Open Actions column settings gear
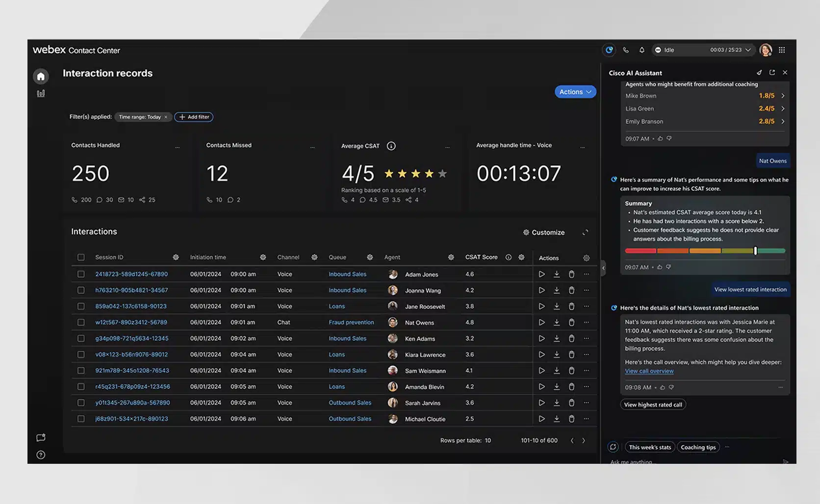 click(x=586, y=258)
